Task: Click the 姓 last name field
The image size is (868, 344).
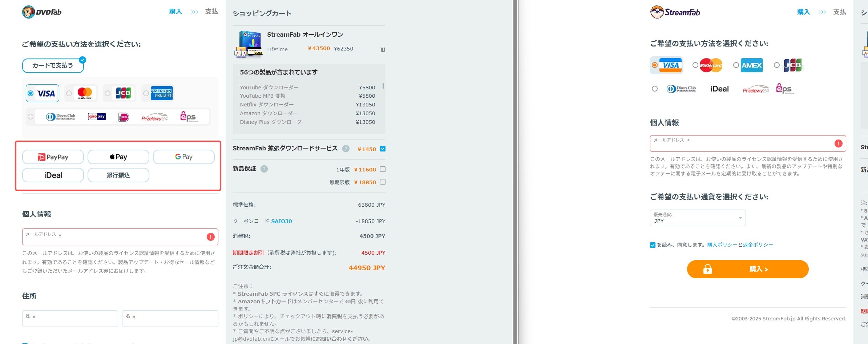Action: point(70,319)
